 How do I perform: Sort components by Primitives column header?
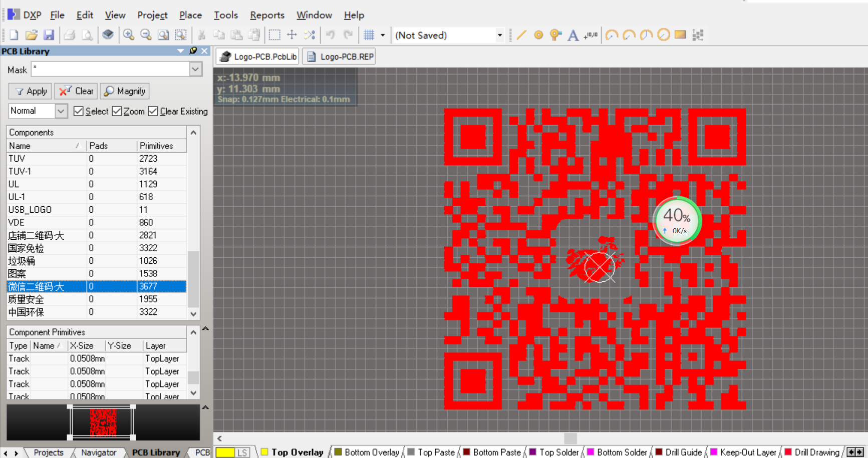pos(161,146)
